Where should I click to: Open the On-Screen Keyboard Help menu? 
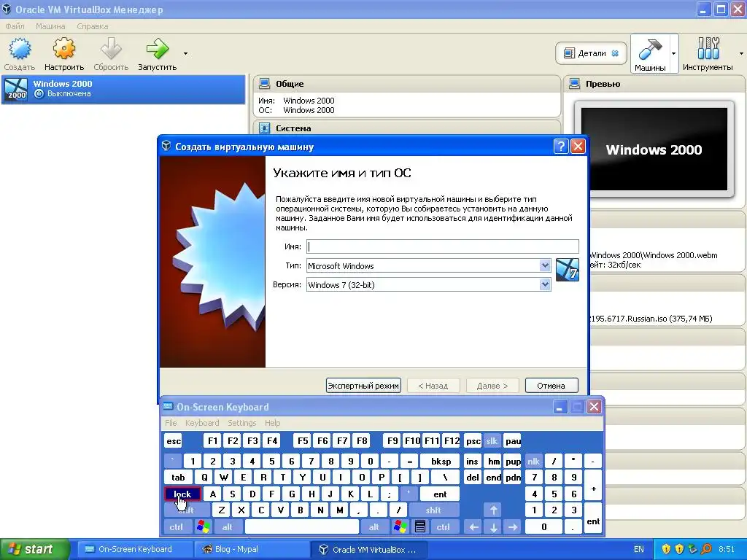[273, 423]
